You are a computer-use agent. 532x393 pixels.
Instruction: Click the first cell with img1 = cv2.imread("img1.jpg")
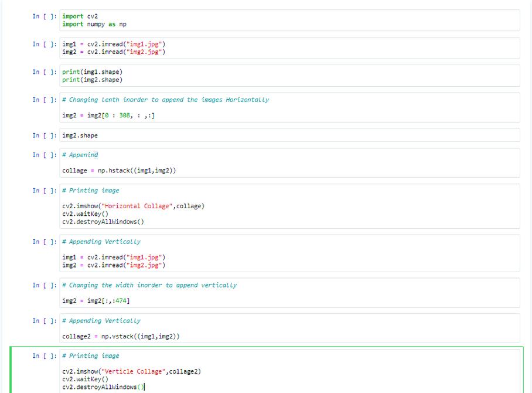point(289,48)
